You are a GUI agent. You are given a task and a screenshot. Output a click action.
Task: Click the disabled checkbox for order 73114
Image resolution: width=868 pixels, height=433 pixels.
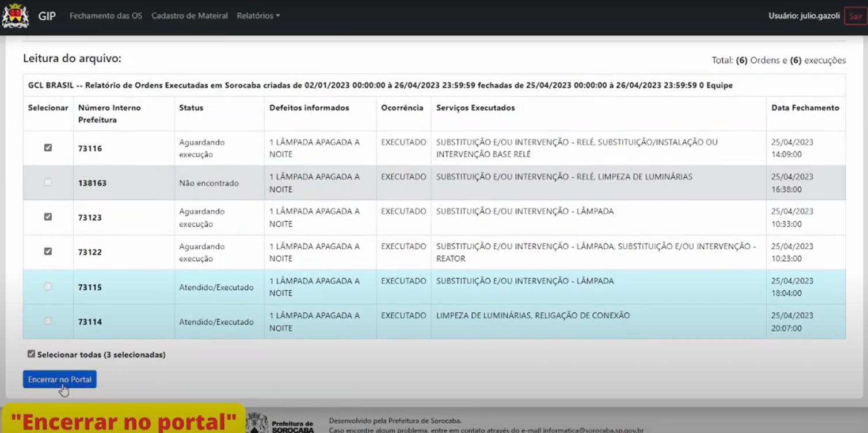(48, 321)
